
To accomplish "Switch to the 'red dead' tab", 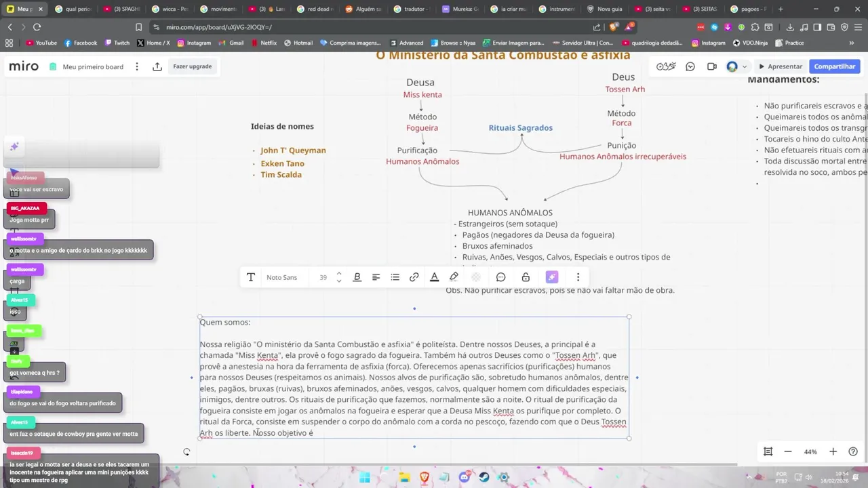I will [316, 9].
